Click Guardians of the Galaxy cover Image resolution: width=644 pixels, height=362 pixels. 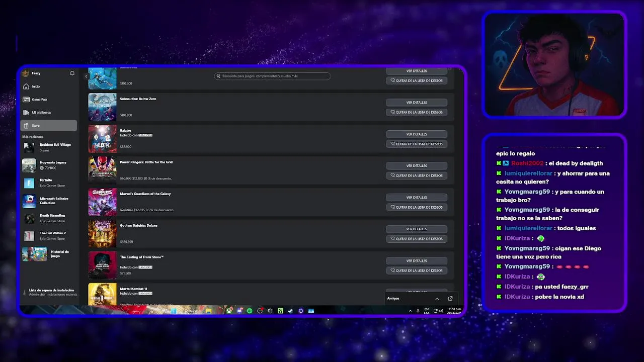coord(102,202)
